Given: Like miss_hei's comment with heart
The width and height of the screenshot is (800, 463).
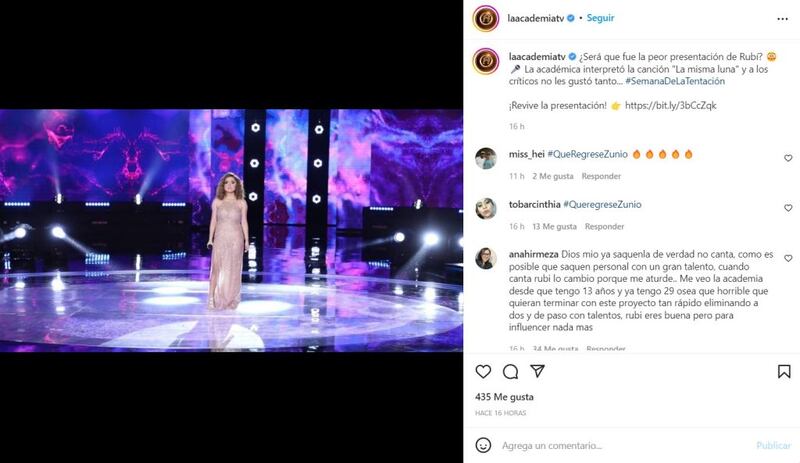Looking at the screenshot, I should coord(788,158).
